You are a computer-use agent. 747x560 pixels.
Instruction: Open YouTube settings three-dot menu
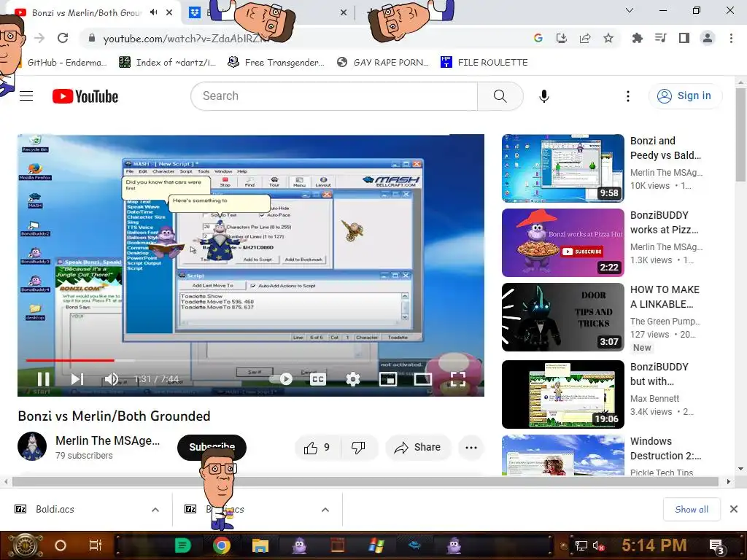(628, 96)
